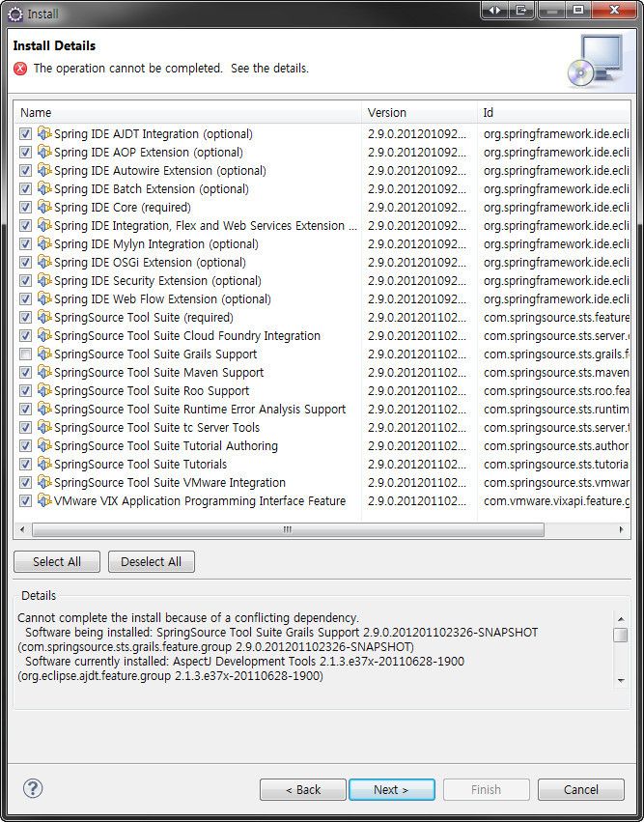Go to the previous page with Back
The image size is (644, 822).
tap(303, 789)
